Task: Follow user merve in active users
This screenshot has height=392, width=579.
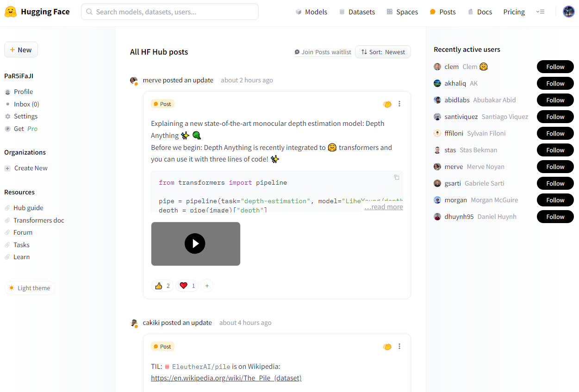Action: click(x=555, y=167)
